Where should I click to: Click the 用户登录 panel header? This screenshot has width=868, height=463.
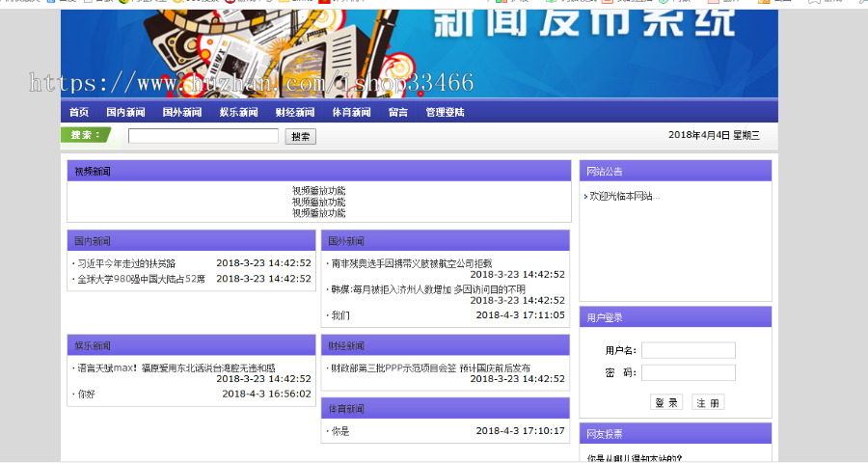point(675,317)
